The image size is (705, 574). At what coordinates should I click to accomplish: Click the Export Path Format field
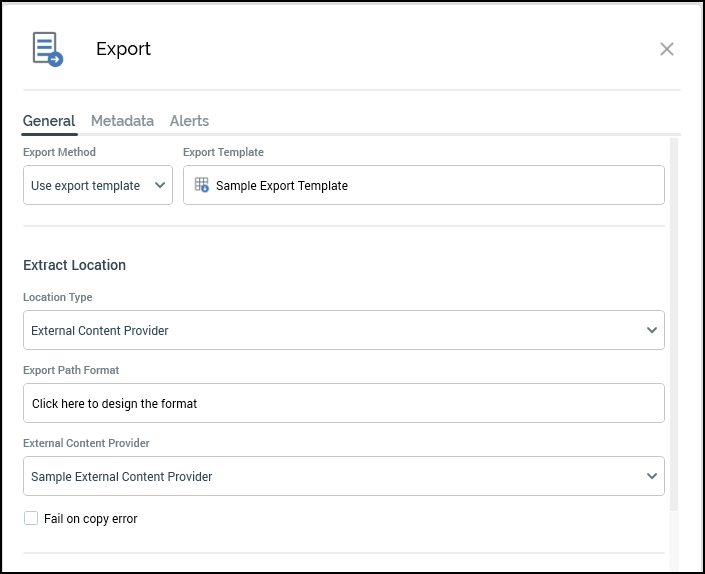(343, 403)
